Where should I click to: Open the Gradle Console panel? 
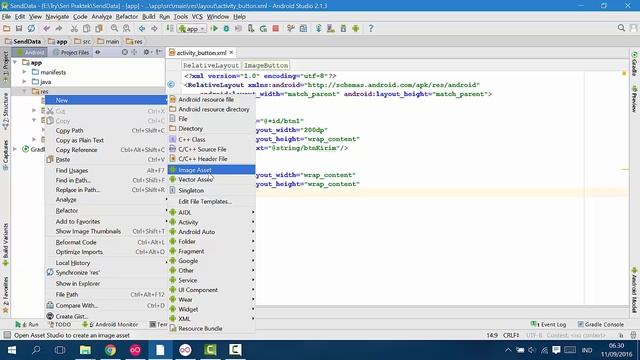click(600, 324)
